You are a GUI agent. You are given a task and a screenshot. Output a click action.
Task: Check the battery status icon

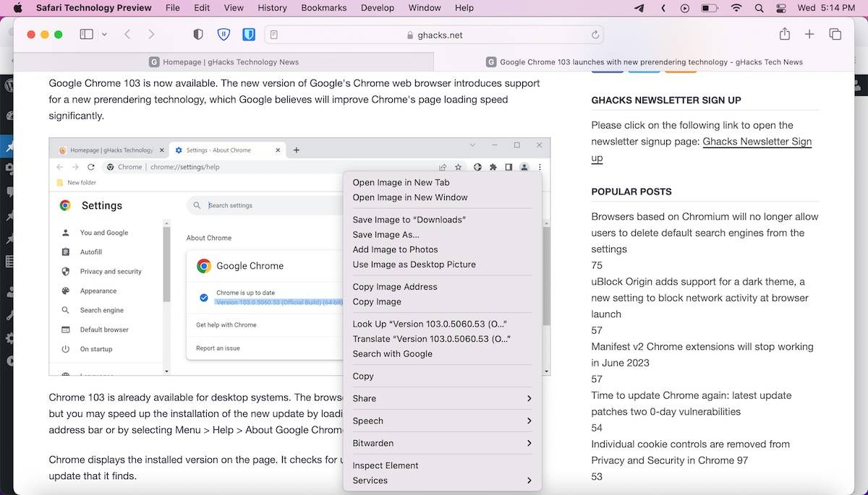click(x=709, y=8)
